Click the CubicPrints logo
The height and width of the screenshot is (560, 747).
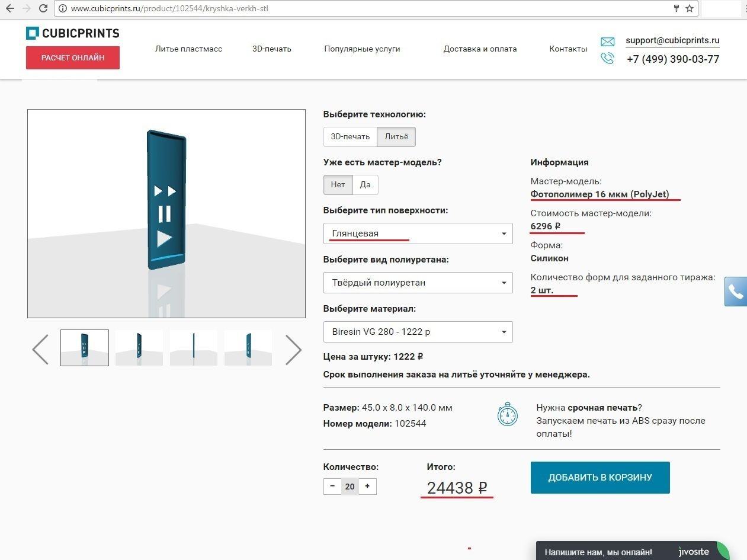click(x=72, y=33)
